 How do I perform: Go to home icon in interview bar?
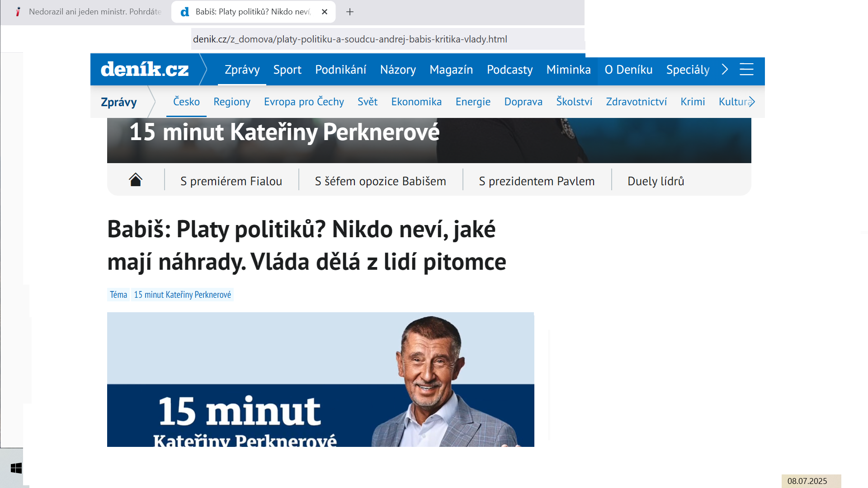point(136,180)
